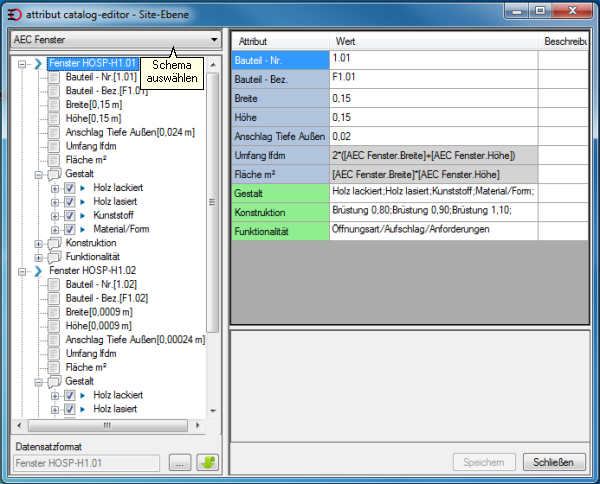Screen dimensions: 600x484
Task: Click arrow icon beside Kunststoff
Action: (x=82, y=215)
